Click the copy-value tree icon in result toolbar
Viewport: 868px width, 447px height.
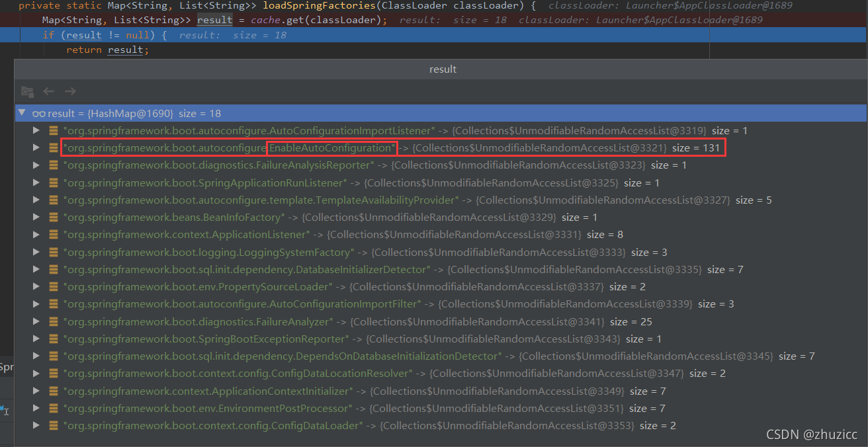[x=27, y=91]
